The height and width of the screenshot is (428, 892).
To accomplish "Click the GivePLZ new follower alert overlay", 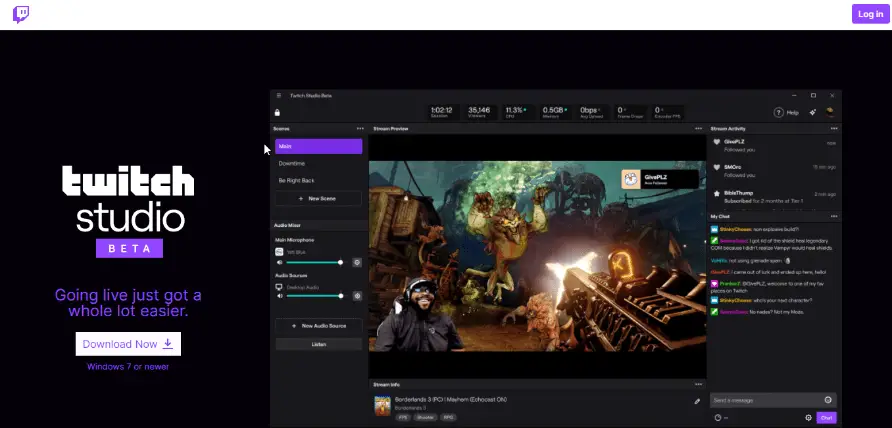I will tap(660, 180).
